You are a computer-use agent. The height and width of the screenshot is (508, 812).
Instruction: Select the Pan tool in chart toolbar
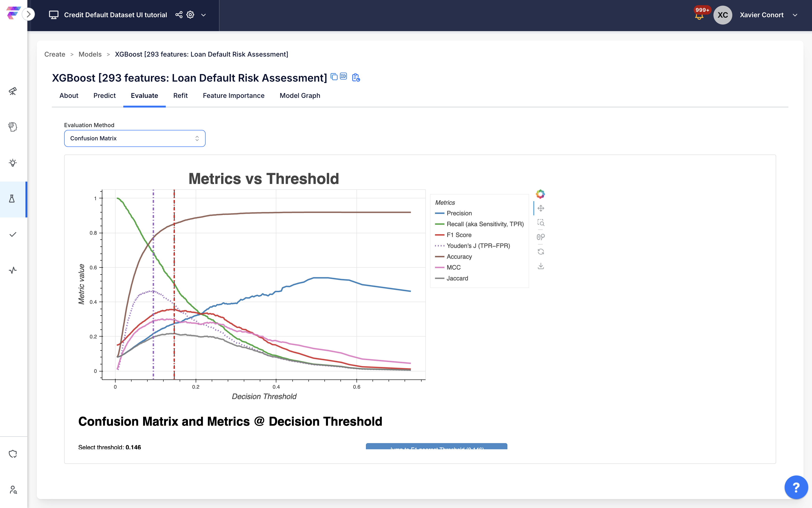541,208
